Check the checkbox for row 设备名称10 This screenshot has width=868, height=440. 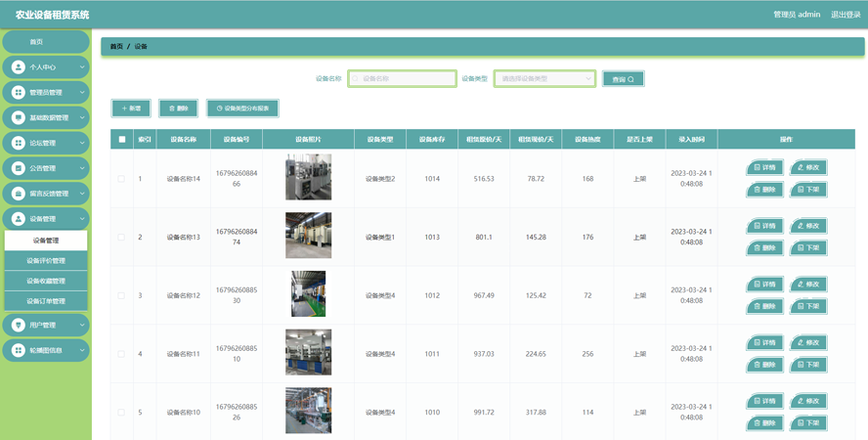[x=121, y=413]
